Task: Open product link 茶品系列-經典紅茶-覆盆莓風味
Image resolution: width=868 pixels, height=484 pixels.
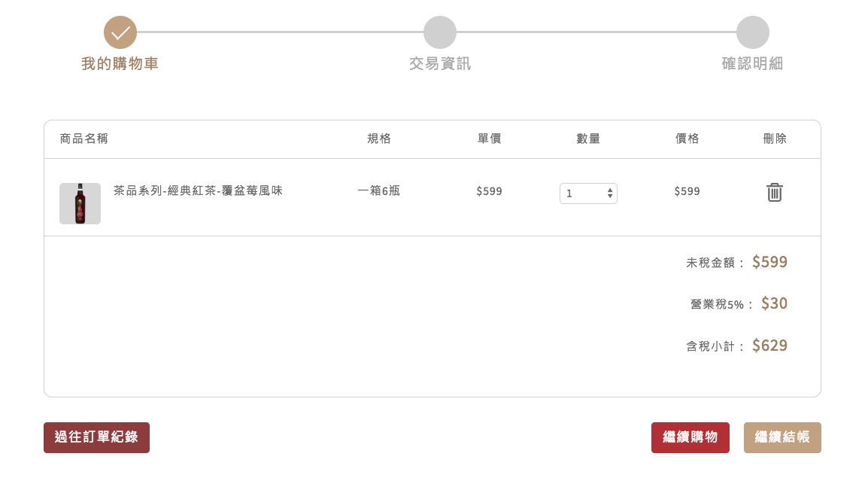Action: pos(198,190)
